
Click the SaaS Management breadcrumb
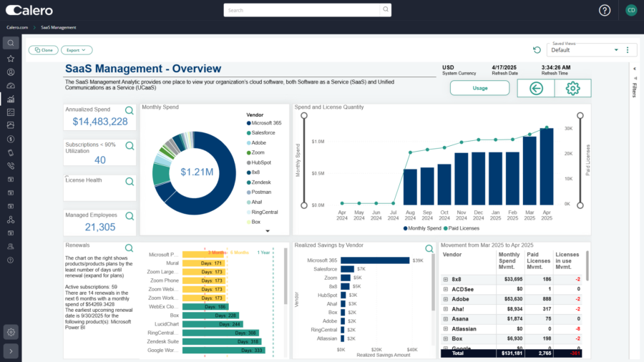[59, 27]
